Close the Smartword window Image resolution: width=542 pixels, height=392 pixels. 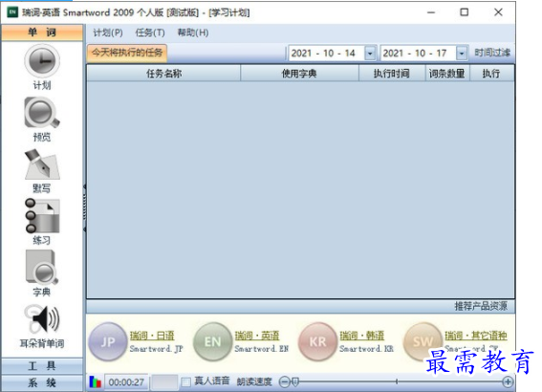[498, 12]
